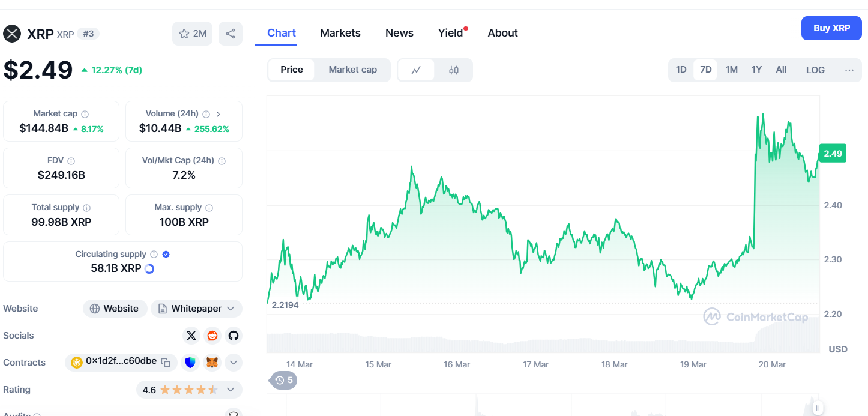Click the #3 rank badge
This screenshot has height=416, width=868.
[x=88, y=34]
